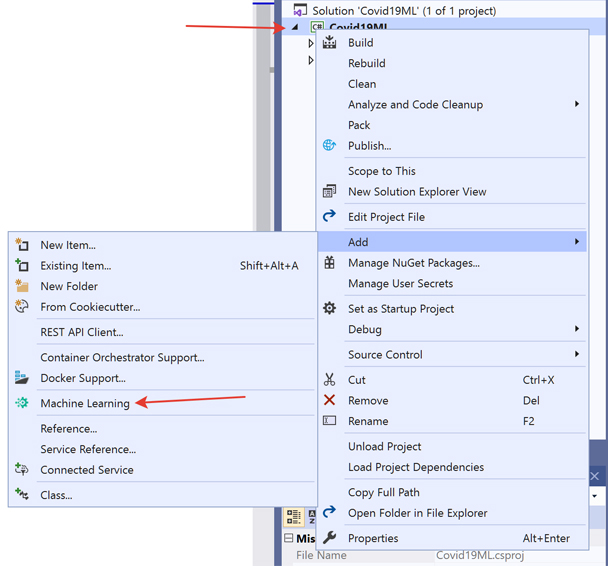Choose Edit Project File

pyautogui.click(x=386, y=217)
